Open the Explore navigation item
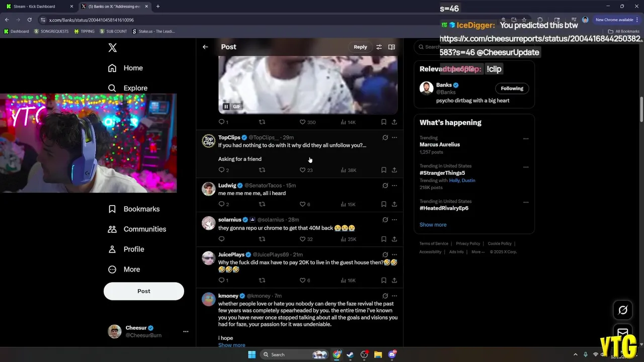 [x=128, y=88]
